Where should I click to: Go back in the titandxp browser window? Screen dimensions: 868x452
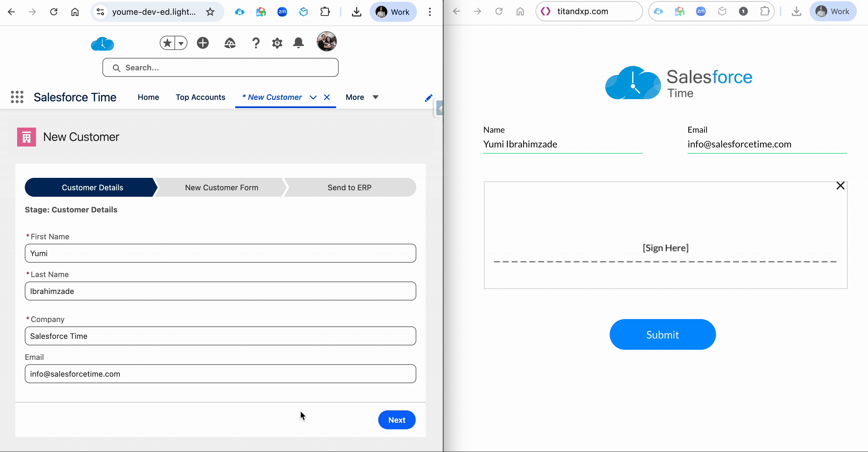pyautogui.click(x=456, y=12)
